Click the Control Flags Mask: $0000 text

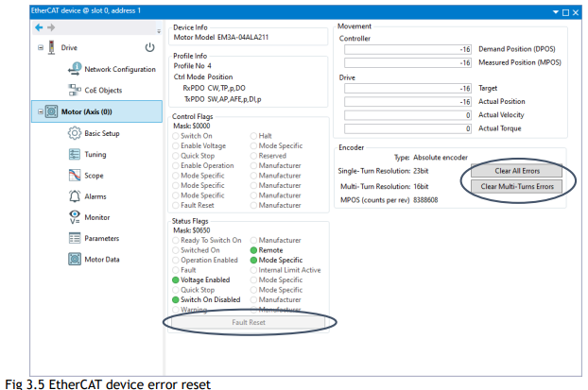point(192,126)
